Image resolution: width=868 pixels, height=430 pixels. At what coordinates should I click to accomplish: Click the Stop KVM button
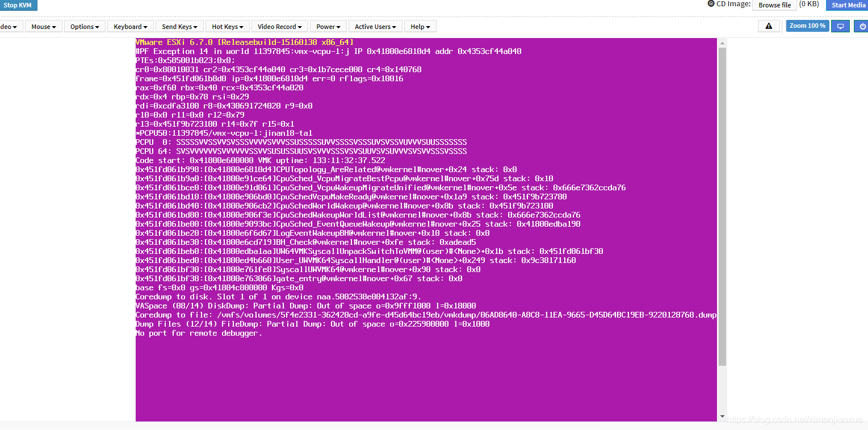pos(18,5)
